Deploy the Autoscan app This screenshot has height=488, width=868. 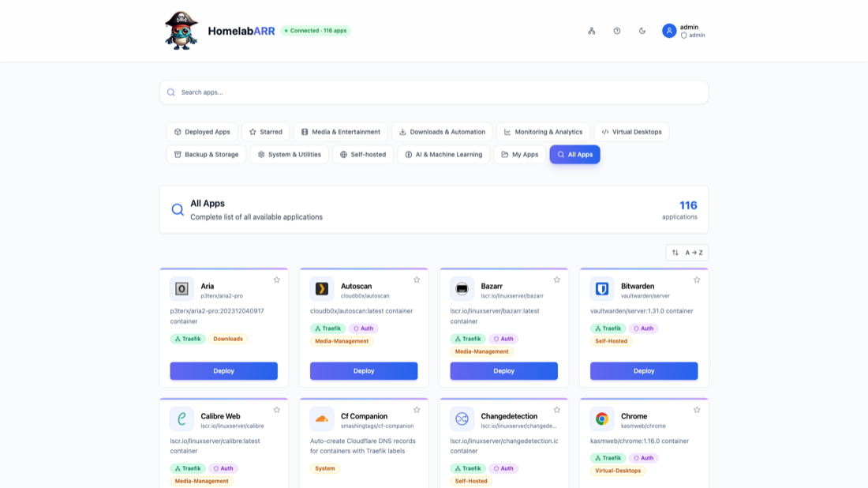pyautogui.click(x=364, y=371)
